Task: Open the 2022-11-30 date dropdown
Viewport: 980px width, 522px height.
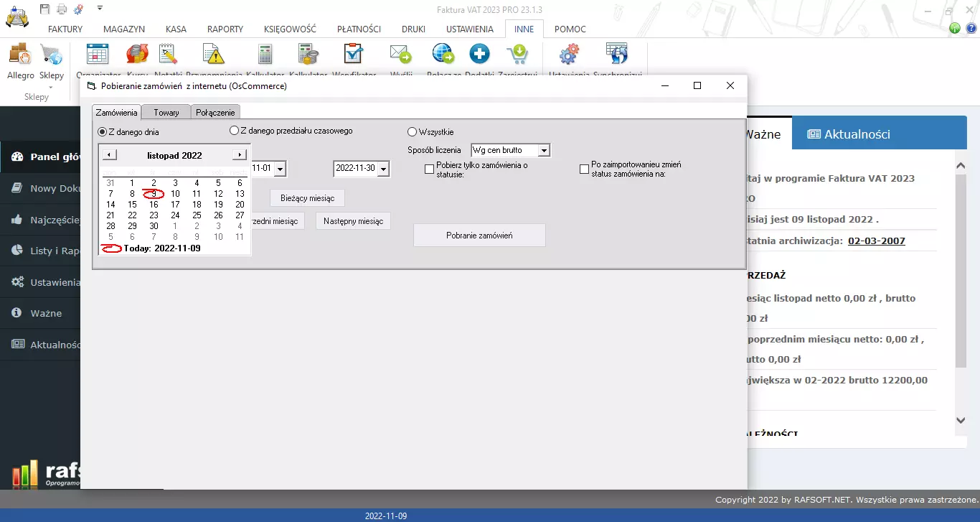Action: click(383, 169)
